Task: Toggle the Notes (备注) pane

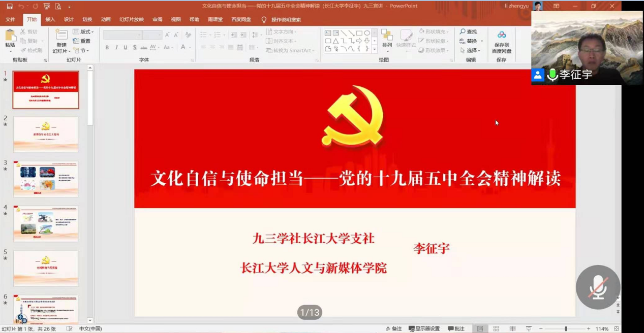Action: point(393,329)
